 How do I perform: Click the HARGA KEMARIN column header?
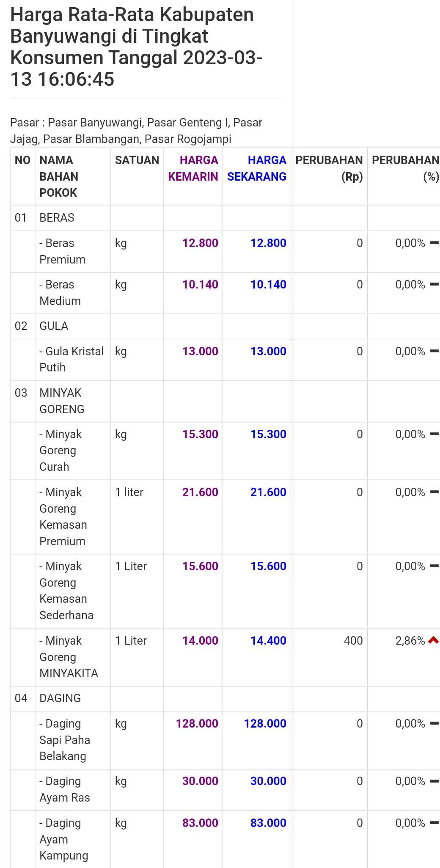point(193,168)
